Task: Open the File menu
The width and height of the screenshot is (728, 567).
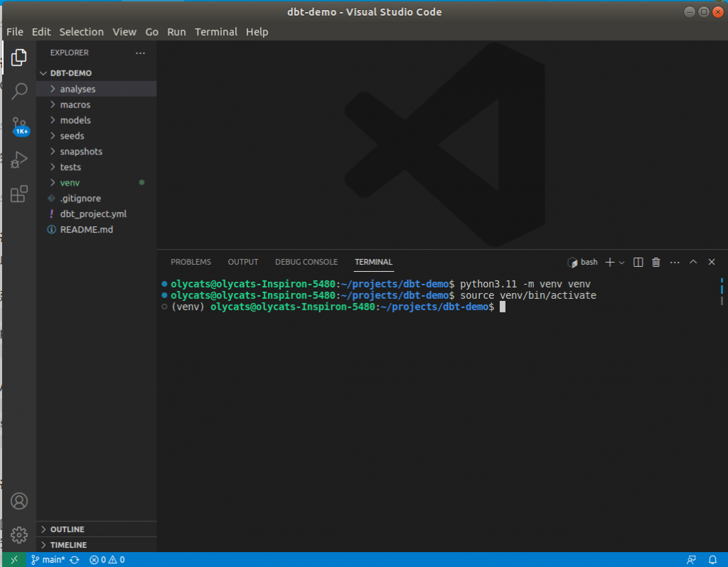Action: coord(15,31)
